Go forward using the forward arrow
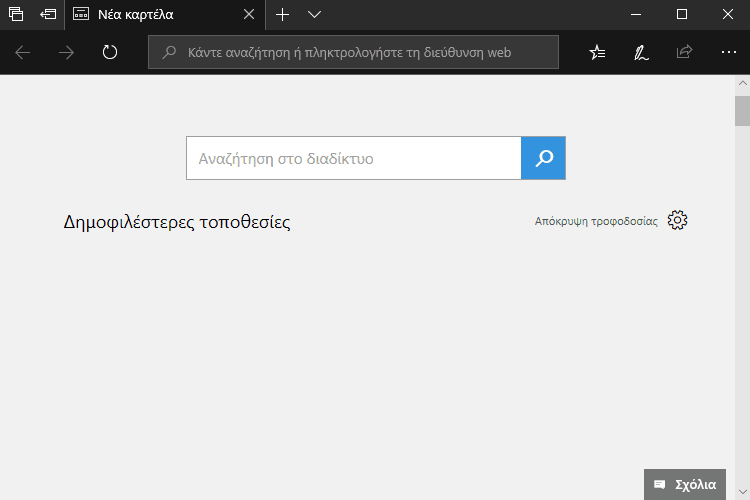This screenshot has width=750, height=500. coord(66,52)
